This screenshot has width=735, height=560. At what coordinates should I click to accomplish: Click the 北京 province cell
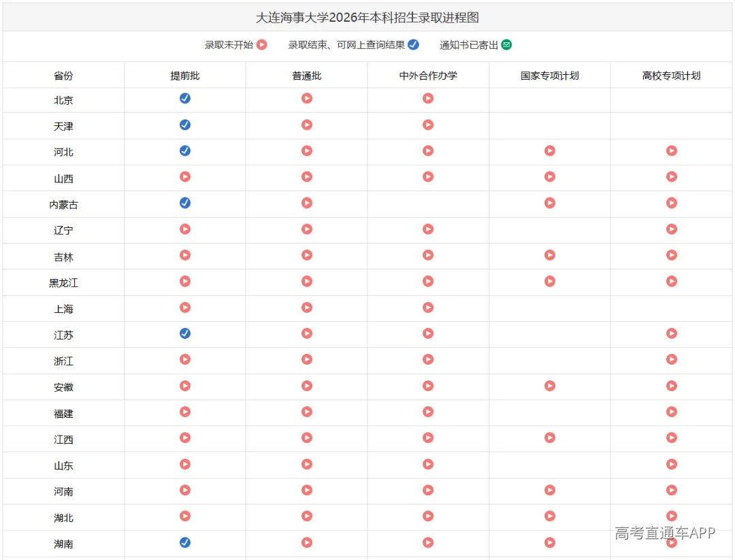pyautogui.click(x=63, y=100)
